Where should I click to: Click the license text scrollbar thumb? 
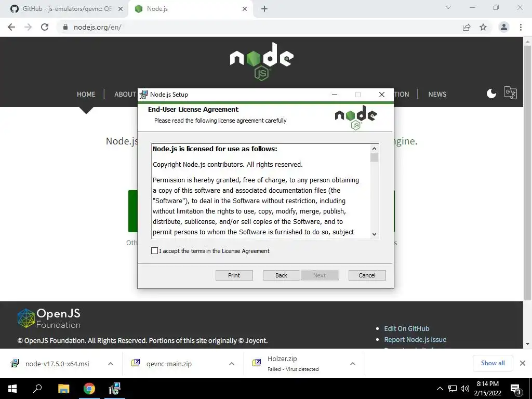374,157
